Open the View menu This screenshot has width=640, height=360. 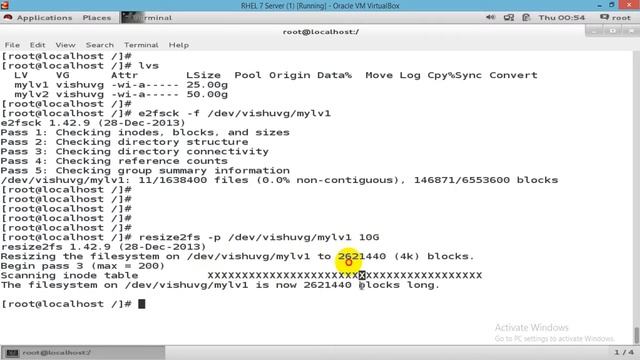pyautogui.click(x=65, y=45)
